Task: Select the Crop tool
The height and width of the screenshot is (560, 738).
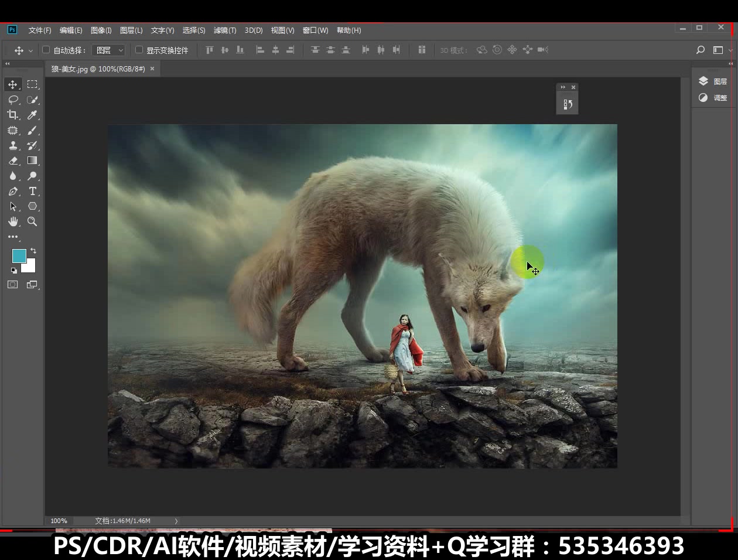Action: point(13,115)
